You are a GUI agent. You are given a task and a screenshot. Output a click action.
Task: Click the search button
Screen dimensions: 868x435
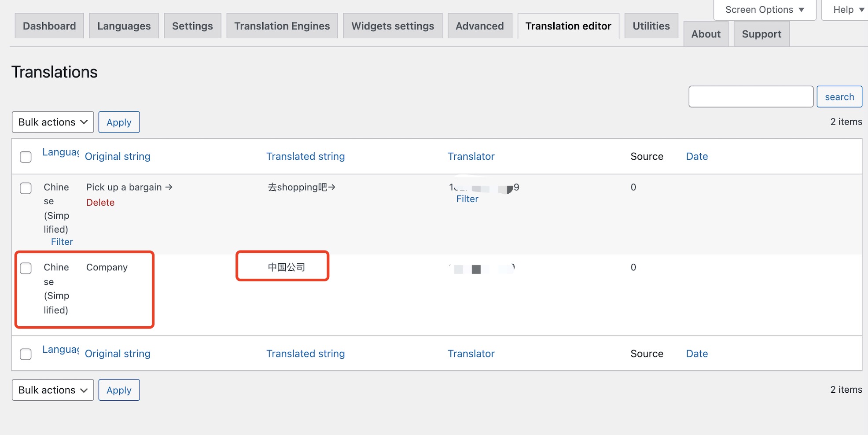[x=839, y=97]
